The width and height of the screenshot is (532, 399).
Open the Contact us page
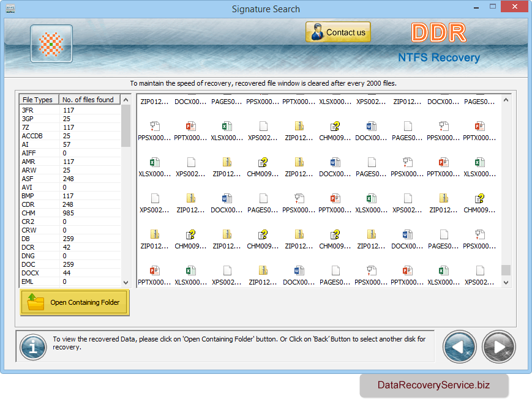[x=338, y=32]
